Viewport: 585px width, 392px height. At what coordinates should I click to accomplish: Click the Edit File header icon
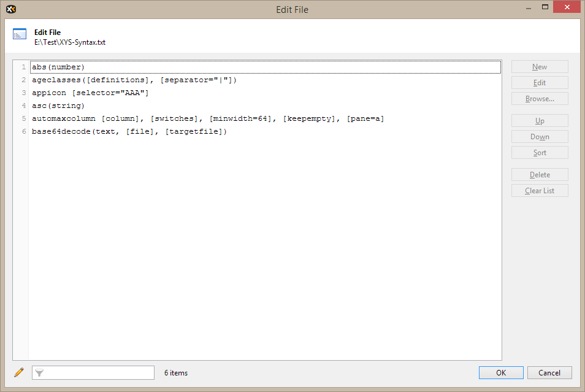[20, 34]
